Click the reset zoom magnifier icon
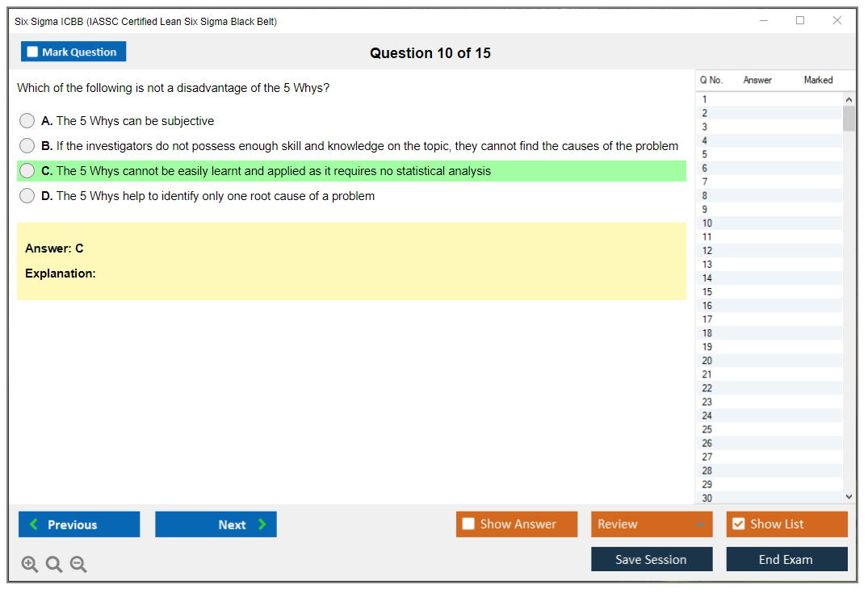 tap(54, 565)
